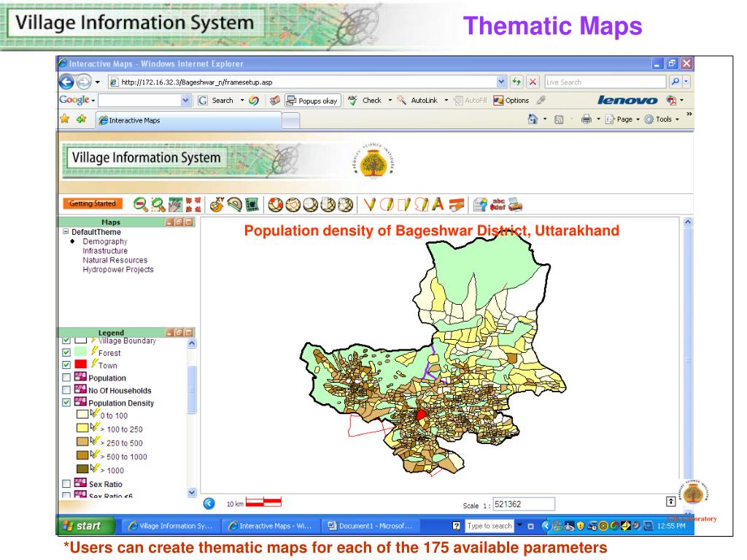Collapse the DefaultTheme tree node

tap(66, 232)
